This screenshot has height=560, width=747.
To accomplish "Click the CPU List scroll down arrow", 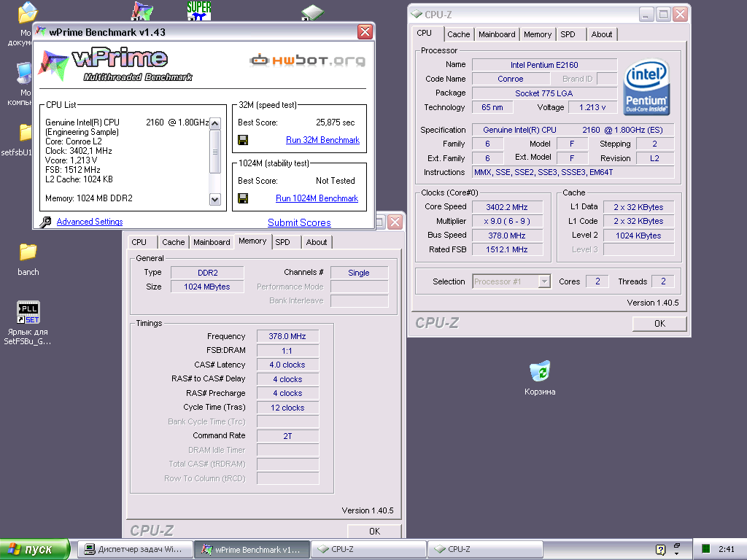I will [x=215, y=200].
